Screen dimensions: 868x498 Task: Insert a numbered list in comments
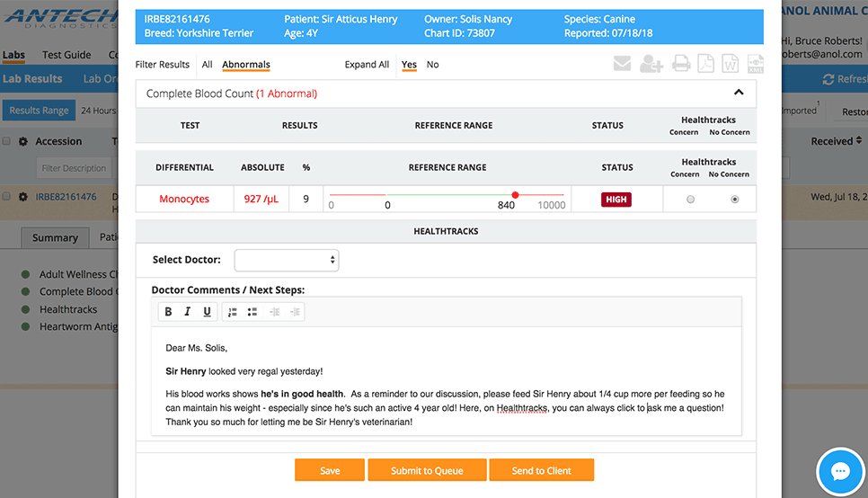pos(232,312)
